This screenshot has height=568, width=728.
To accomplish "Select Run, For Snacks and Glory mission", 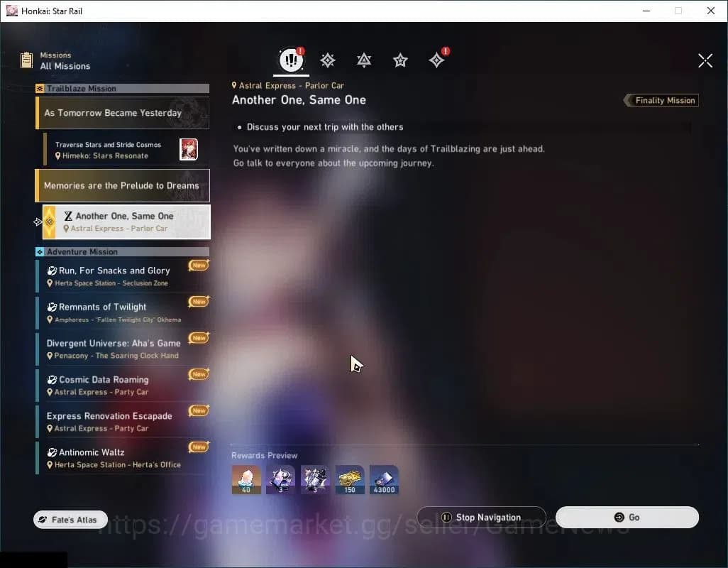I will point(123,276).
